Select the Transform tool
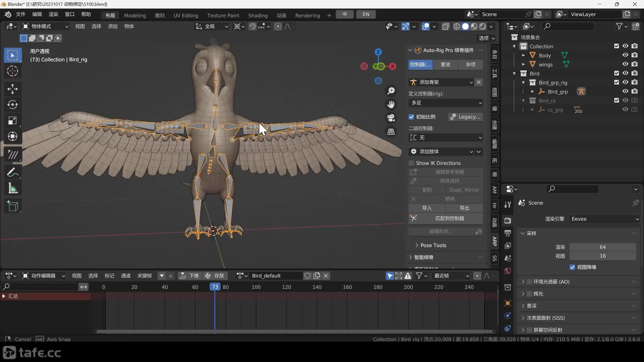The image size is (644, 362). (13, 136)
